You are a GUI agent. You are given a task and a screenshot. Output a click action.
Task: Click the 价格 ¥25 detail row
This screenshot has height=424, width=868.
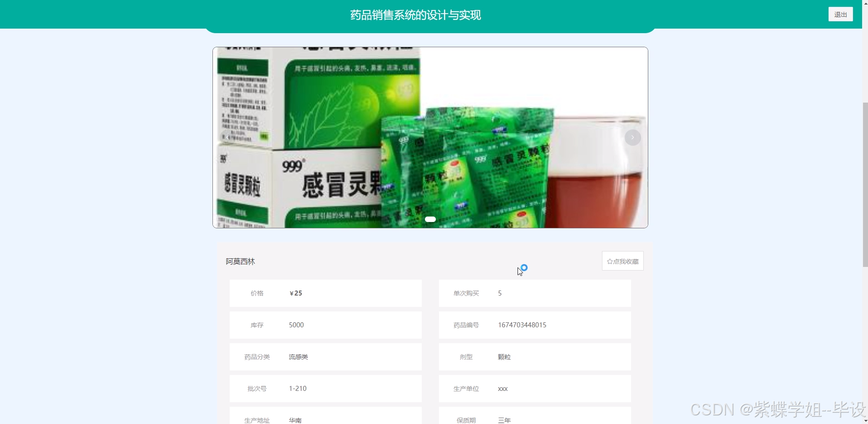coord(325,293)
